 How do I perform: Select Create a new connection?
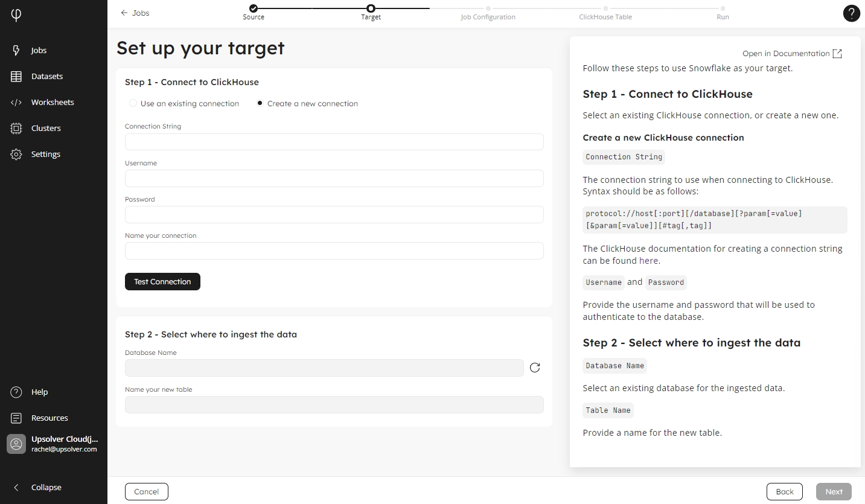coord(260,103)
